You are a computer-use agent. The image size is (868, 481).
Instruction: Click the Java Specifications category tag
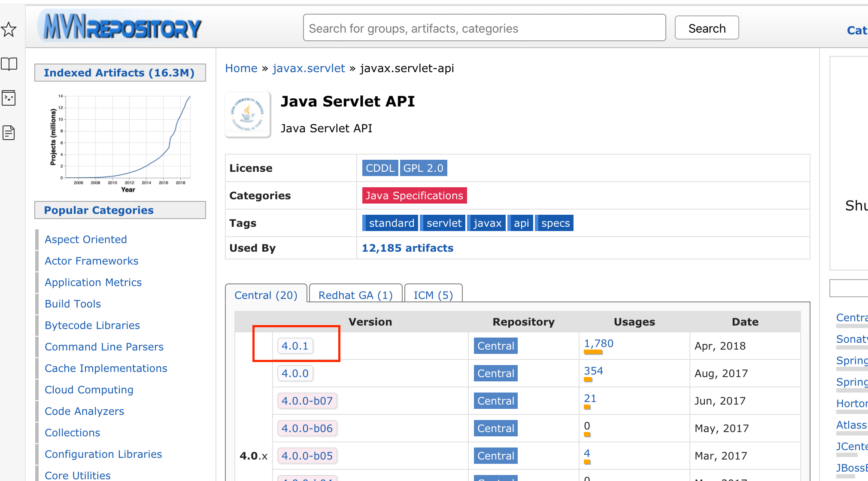point(414,195)
